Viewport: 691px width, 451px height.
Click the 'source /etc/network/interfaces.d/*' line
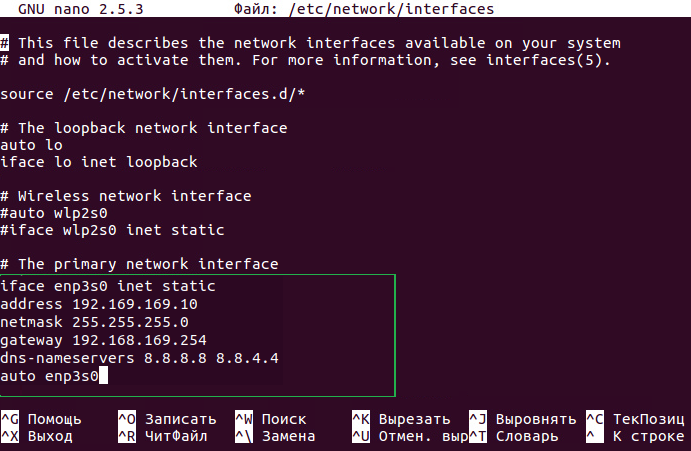tap(152, 94)
